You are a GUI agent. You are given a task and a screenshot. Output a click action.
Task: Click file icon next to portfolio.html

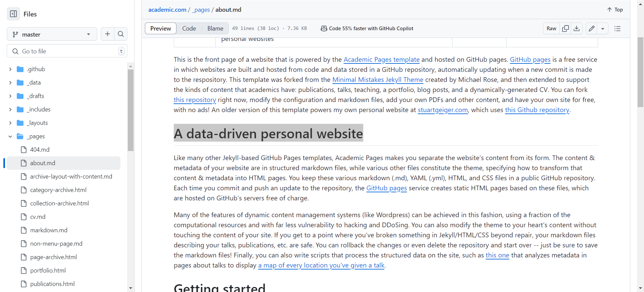point(23,271)
